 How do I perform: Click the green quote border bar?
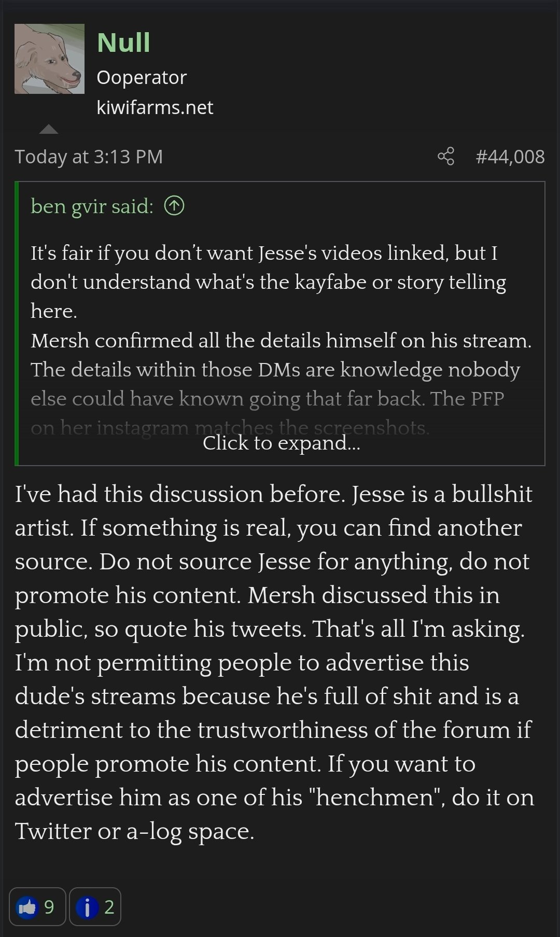pos(17,324)
